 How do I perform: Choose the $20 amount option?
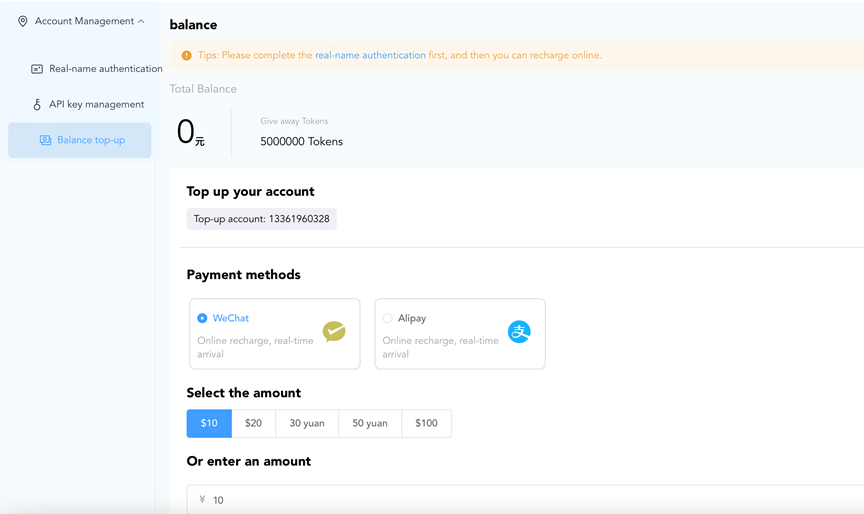(x=253, y=423)
